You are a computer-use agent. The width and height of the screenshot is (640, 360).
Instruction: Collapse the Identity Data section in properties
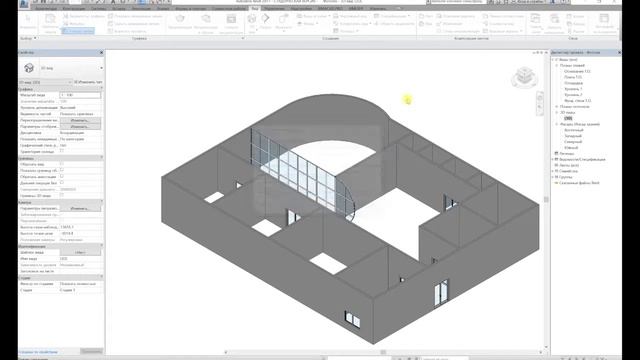click(x=102, y=246)
